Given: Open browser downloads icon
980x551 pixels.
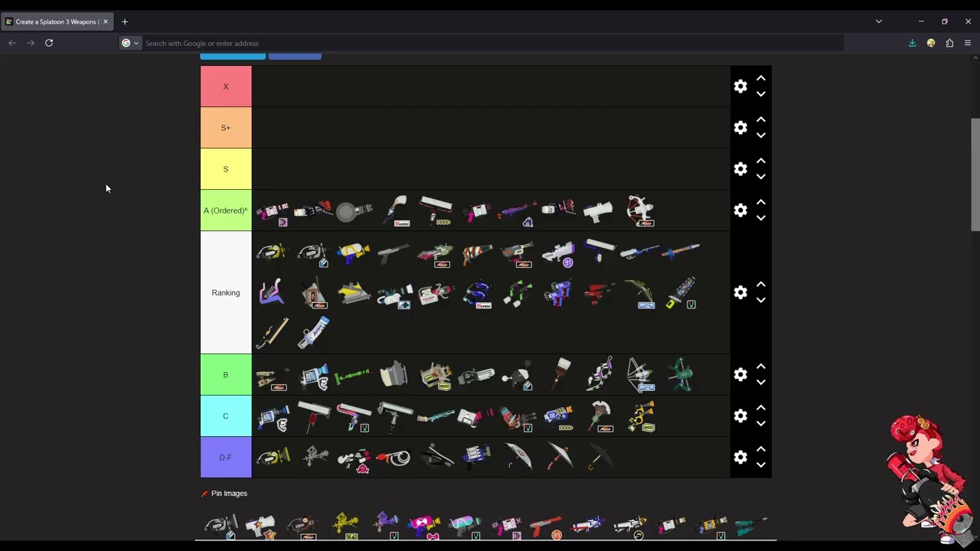Looking at the screenshot, I should [x=912, y=43].
